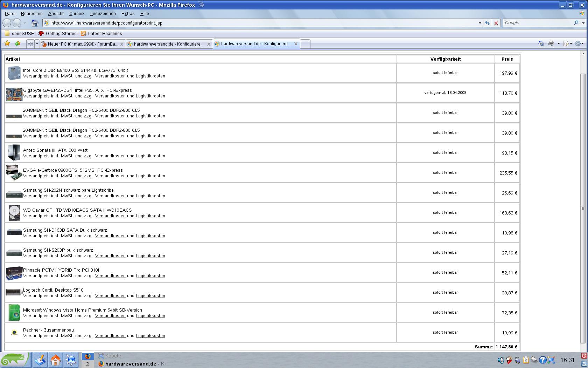588x368 pixels.
Task: Open the Datei menu
Action: tap(10, 14)
